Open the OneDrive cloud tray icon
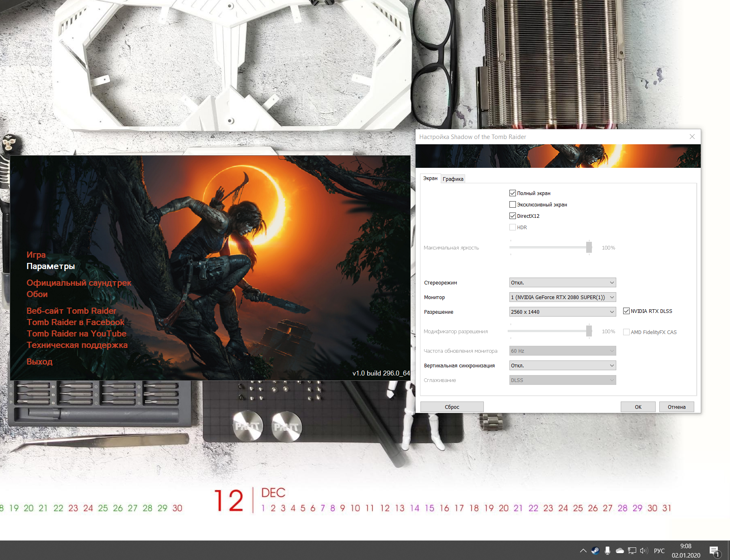730x560 pixels. [x=620, y=551]
